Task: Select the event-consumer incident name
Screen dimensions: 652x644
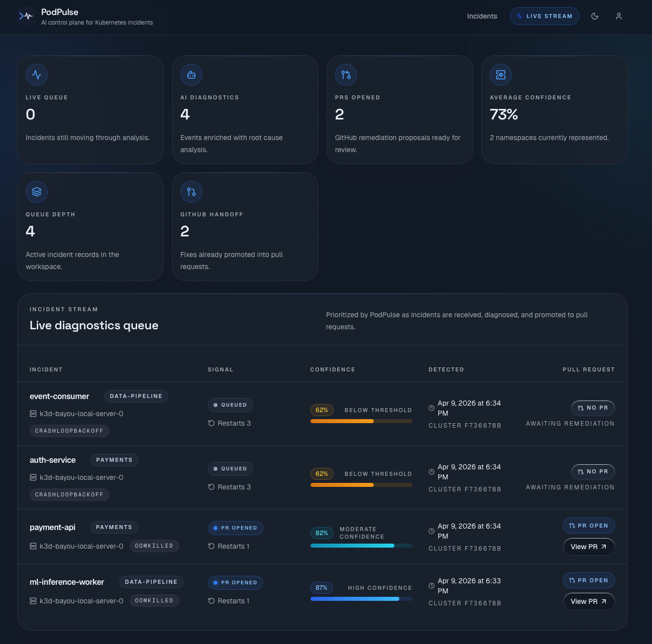Action: click(x=59, y=396)
